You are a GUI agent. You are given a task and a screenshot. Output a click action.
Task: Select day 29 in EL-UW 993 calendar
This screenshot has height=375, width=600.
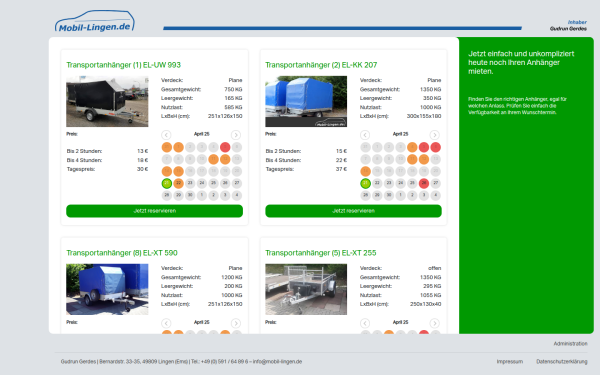[x=178, y=195]
